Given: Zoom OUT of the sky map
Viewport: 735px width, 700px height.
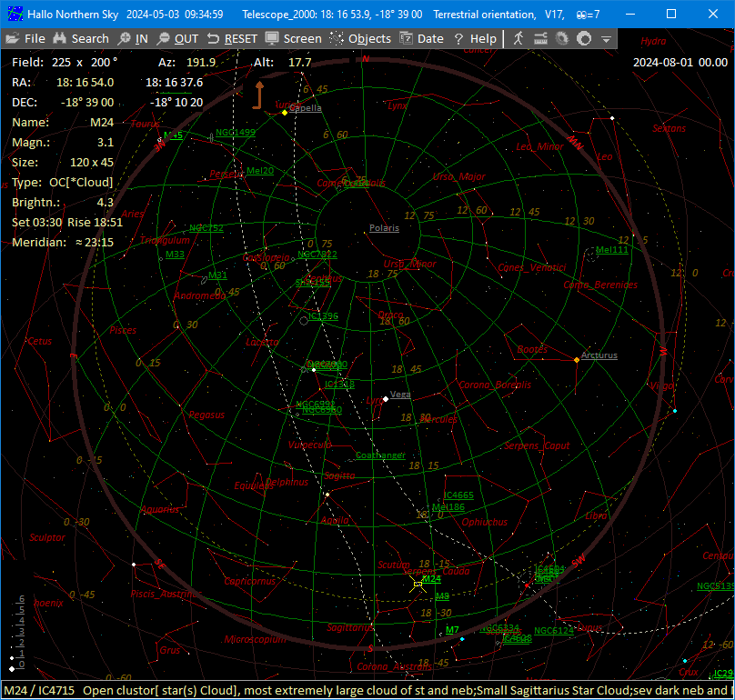Looking at the screenshot, I should [178, 38].
